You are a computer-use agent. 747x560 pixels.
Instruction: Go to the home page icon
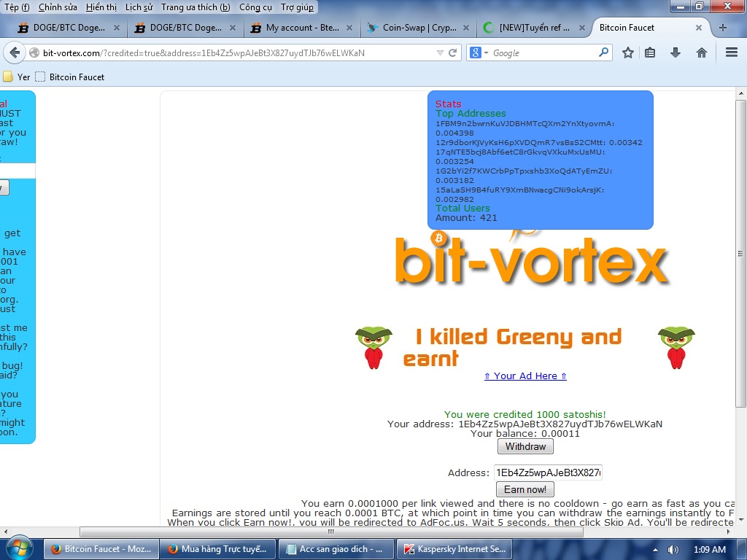[701, 52]
